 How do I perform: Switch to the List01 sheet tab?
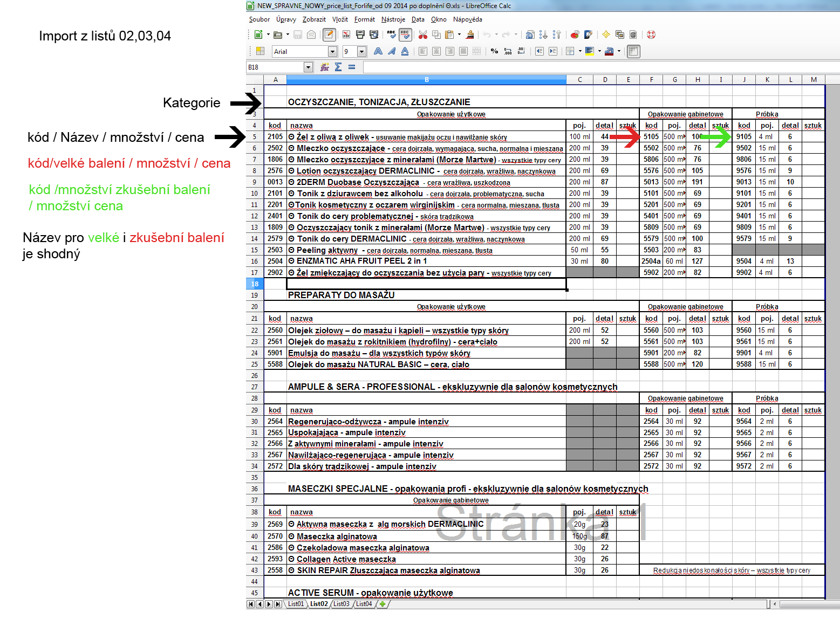[296, 604]
